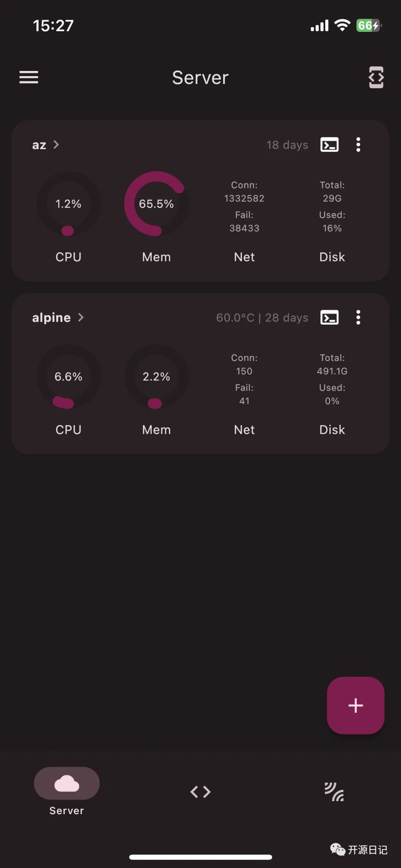View alpine CPU gauge 6.6%

tap(68, 377)
